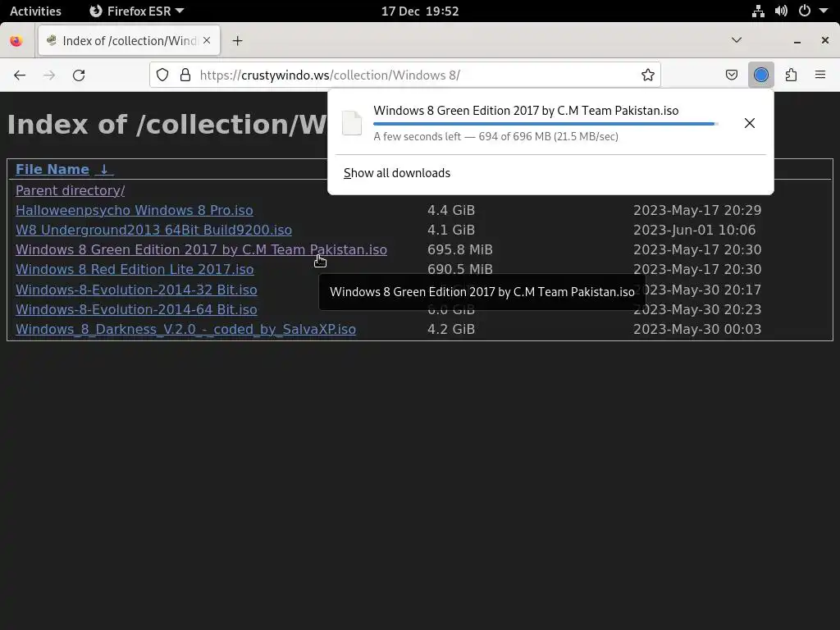Select the Index of /collection tab
This screenshot has height=630, width=840.
[x=129, y=41]
